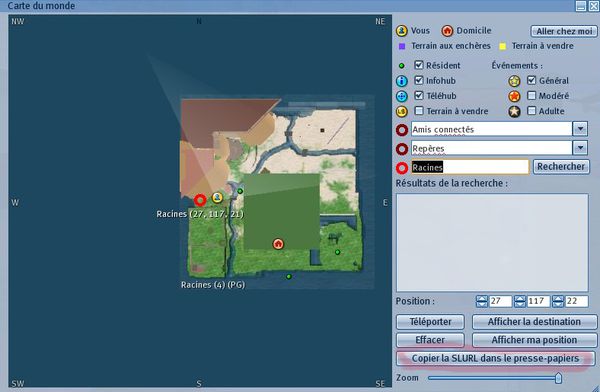Click the Zoom slider handle
The width and height of the screenshot is (600, 392).
coord(558,378)
